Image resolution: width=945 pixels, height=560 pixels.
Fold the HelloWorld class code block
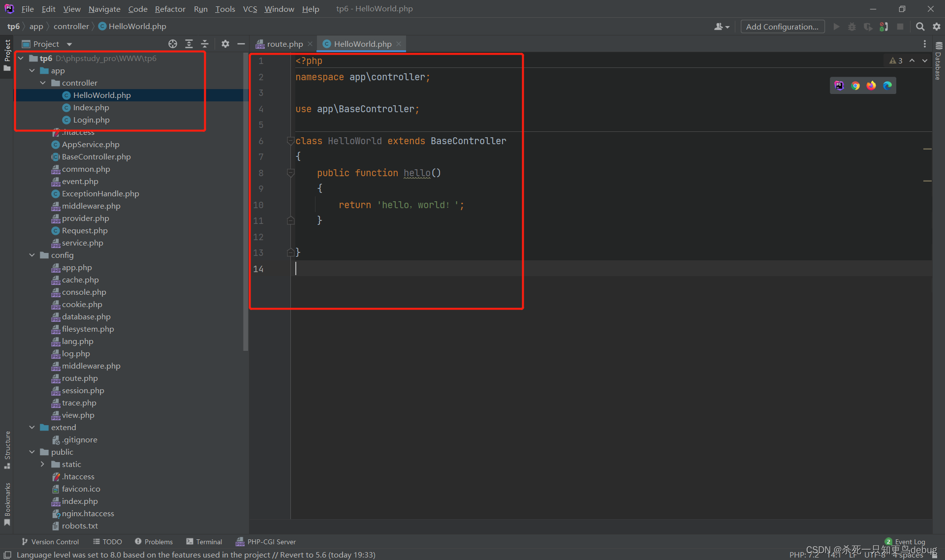(x=290, y=141)
